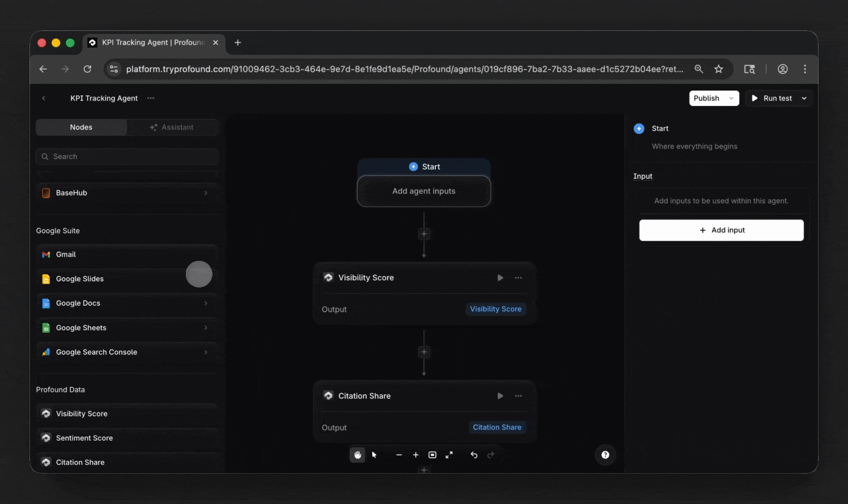Add node between Start and Visibility Score
Screen dimensions: 848x504
[424, 234]
